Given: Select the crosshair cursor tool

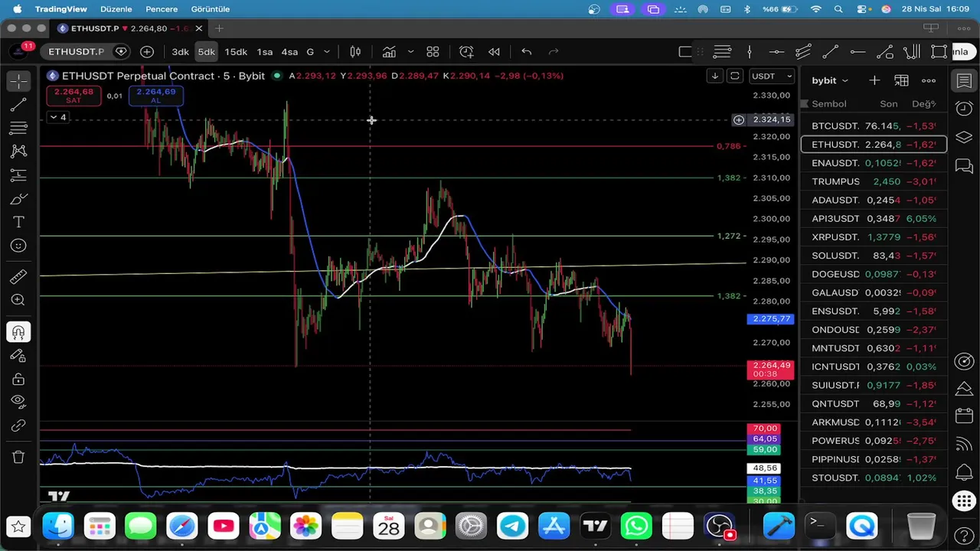Looking at the screenshot, I should (x=18, y=80).
